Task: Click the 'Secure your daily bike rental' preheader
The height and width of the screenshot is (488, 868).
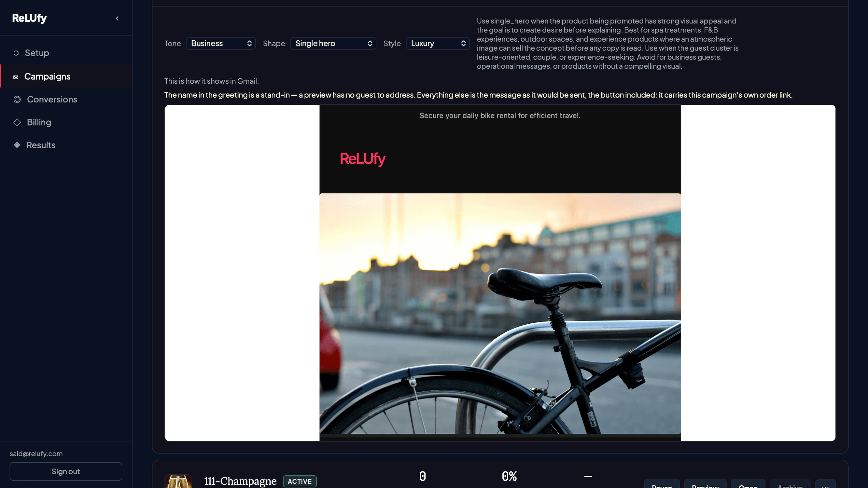Action: coord(500,115)
